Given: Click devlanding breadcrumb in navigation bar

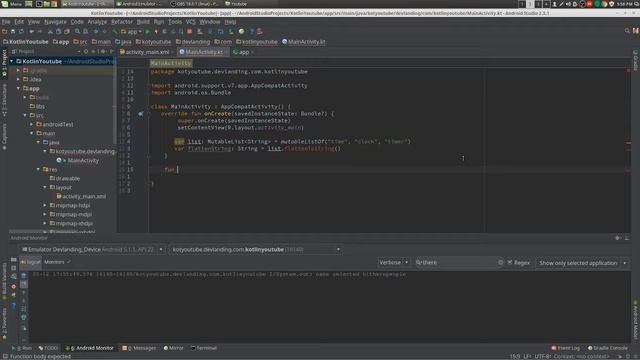Looking at the screenshot, I should (x=193, y=42).
